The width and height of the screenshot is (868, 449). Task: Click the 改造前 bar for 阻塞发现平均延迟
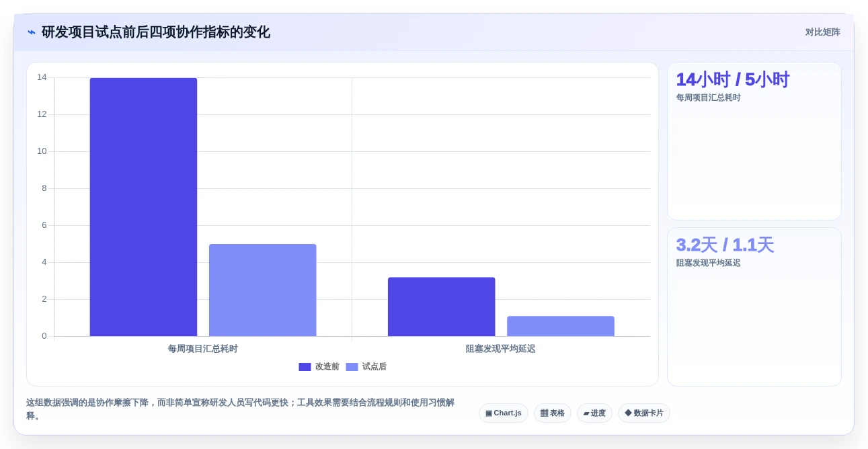(441, 307)
